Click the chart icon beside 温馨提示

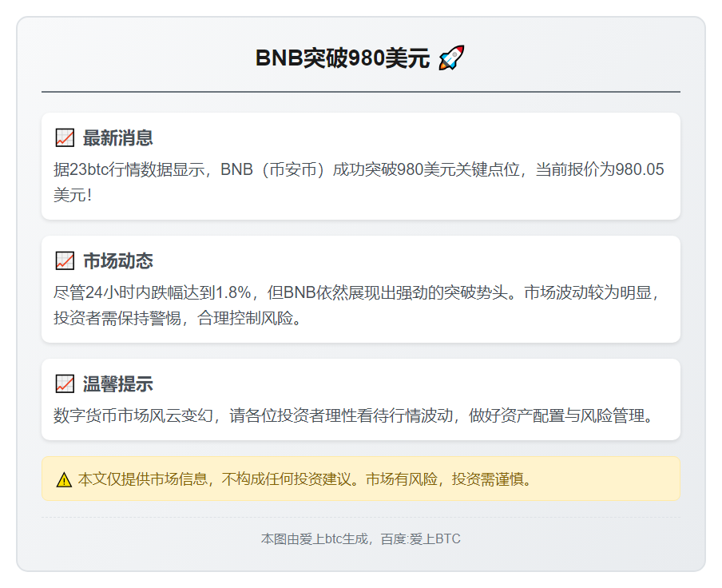coord(65,383)
